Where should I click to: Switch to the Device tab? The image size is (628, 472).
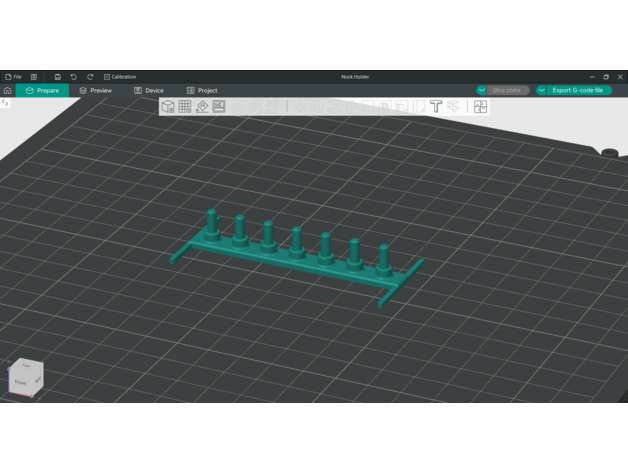(x=149, y=91)
